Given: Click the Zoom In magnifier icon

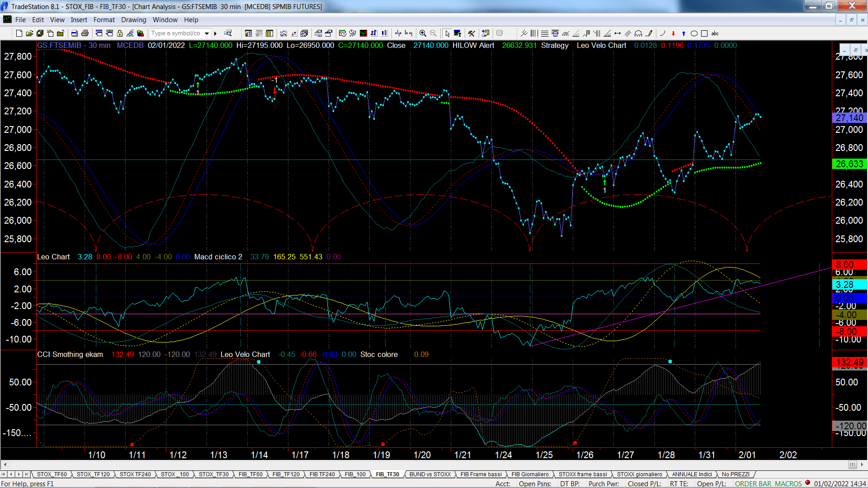Looking at the screenshot, I should pyautogui.click(x=423, y=33).
